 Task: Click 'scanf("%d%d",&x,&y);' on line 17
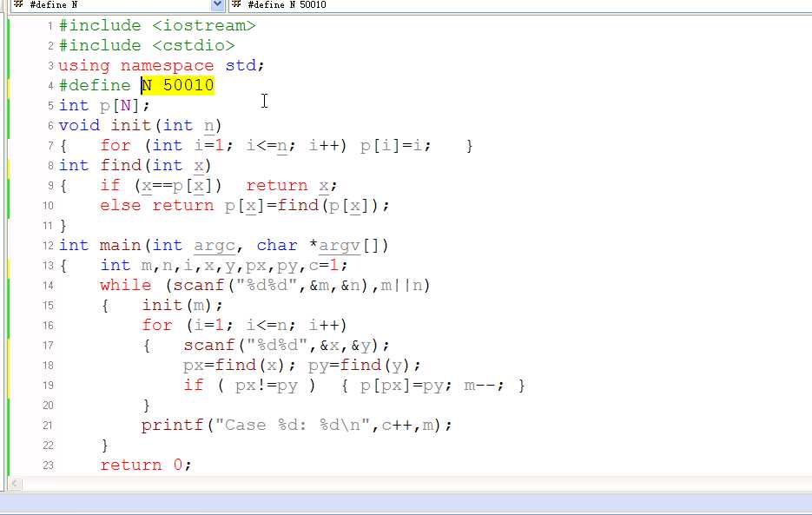tap(287, 346)
